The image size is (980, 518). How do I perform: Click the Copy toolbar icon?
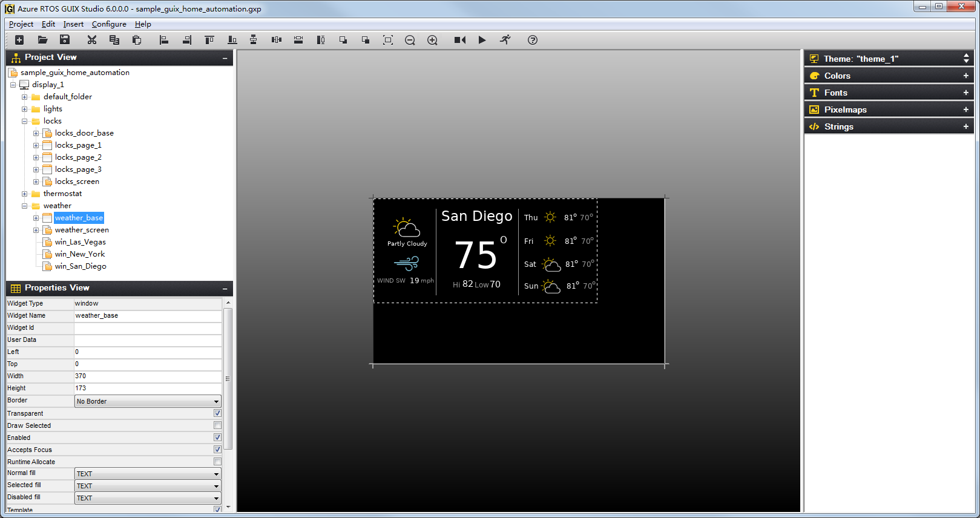pos(114,40)
